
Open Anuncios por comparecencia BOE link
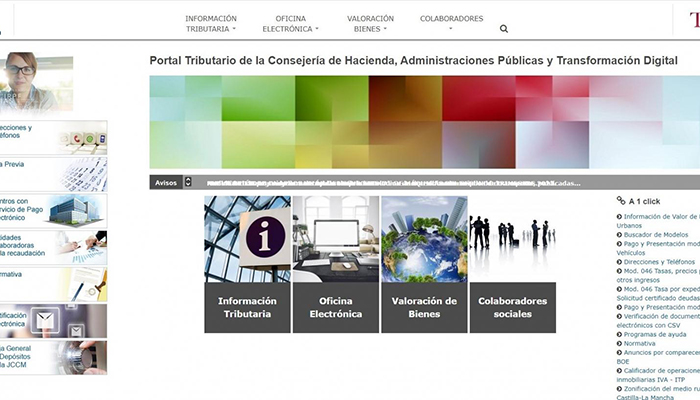click(x=658, y=357)
